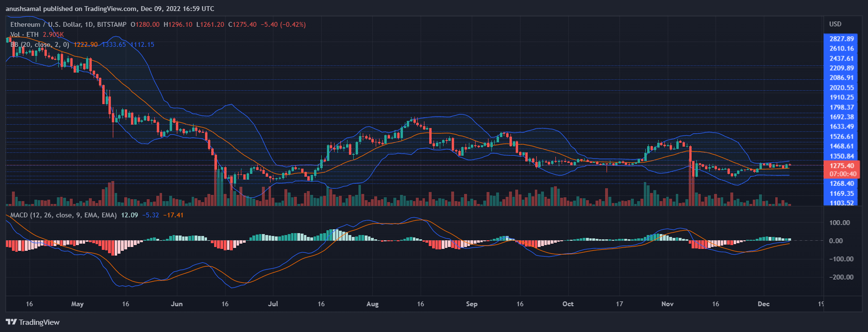This screenshot has width=868, height=332.
Task: Click the 2020.55 price level label
Action: coord(841,87)
